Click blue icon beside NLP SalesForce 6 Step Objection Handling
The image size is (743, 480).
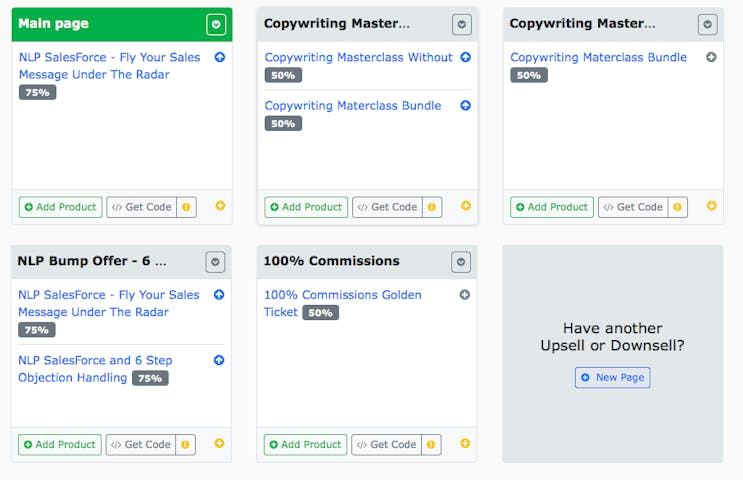pos(219,360)
